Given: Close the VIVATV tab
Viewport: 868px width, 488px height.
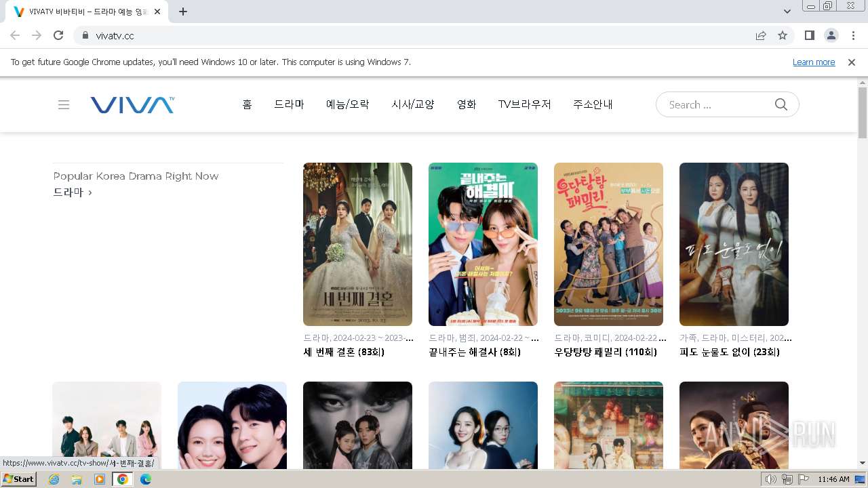Looking at the screenshot, I should (158, 12).
